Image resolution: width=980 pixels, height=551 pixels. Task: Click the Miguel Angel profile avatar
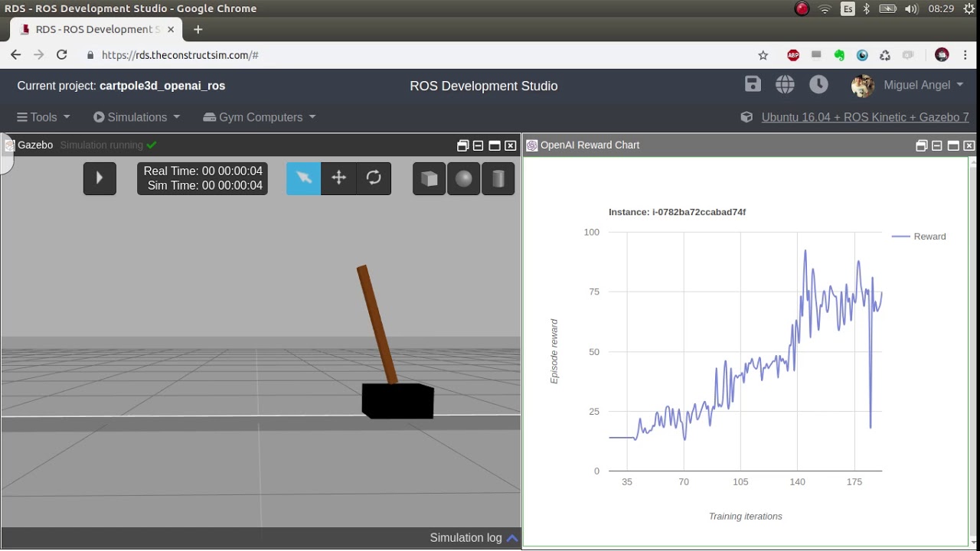coord(863,86)
